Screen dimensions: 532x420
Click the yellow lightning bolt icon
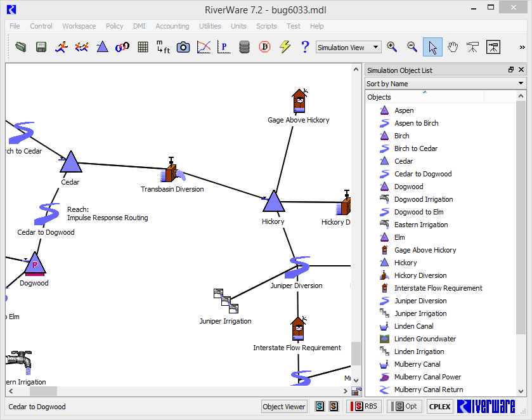pos(285,47)
